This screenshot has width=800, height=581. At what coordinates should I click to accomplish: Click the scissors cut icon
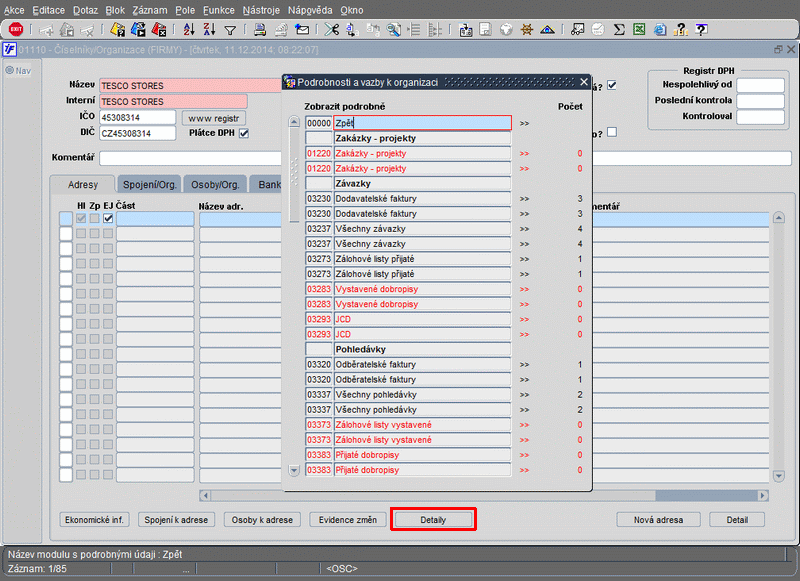point(332,30)
